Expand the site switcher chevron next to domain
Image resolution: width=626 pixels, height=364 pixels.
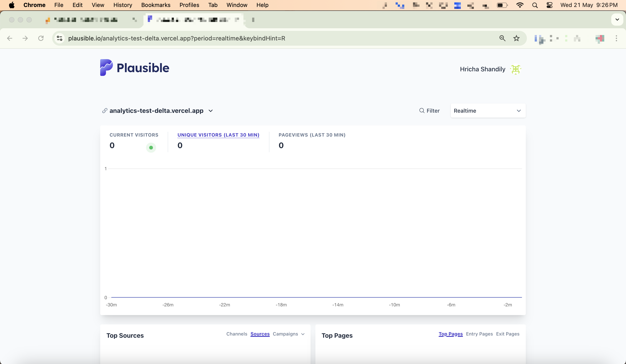coord(211,111)
